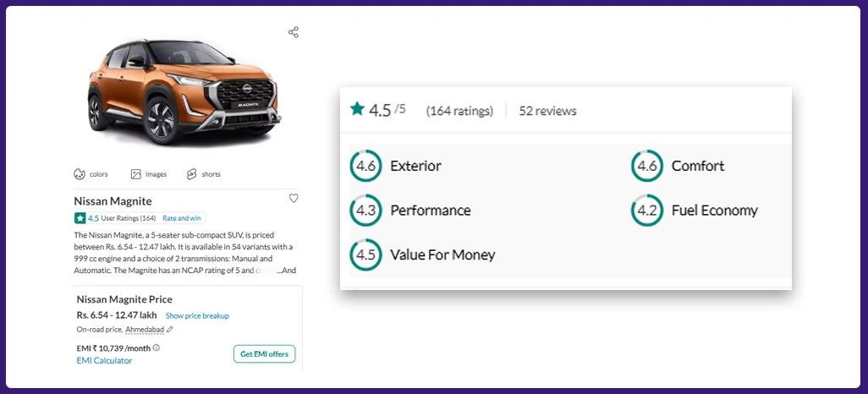Click the EMI info icon
Screen dimensions: 868x394
(x=157, y=347)
